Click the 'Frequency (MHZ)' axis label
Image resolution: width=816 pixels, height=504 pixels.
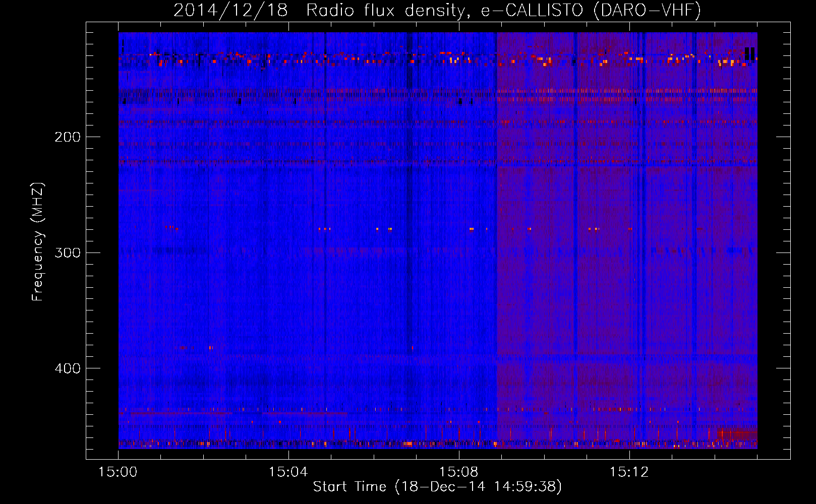(x=38, y=241)
